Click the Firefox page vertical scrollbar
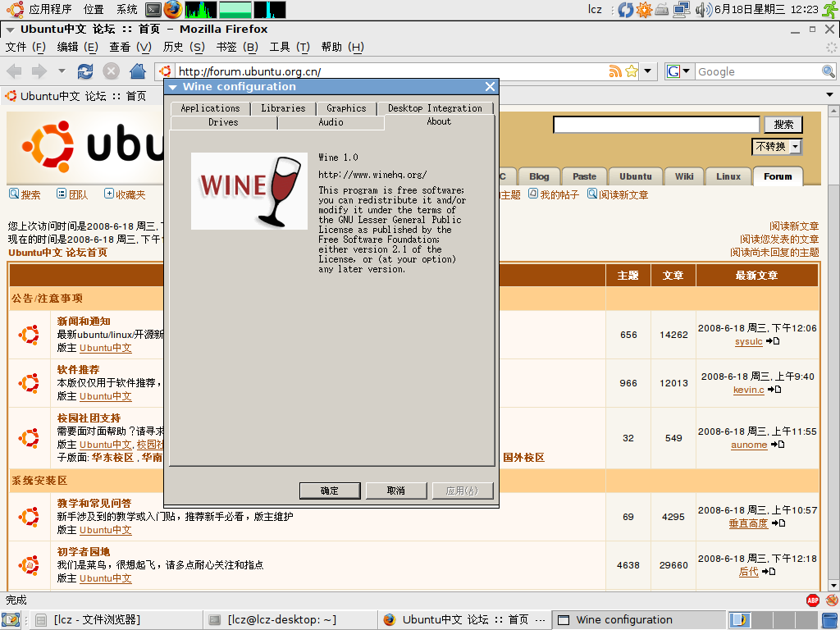The height and width of the screenshot is (630, 840). point(833,348)
